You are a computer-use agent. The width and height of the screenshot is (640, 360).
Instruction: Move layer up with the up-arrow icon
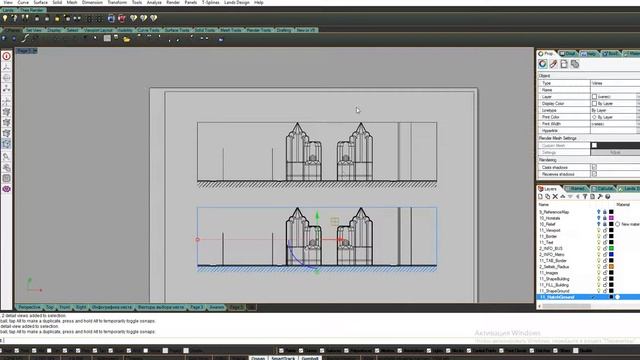(562, 197)
